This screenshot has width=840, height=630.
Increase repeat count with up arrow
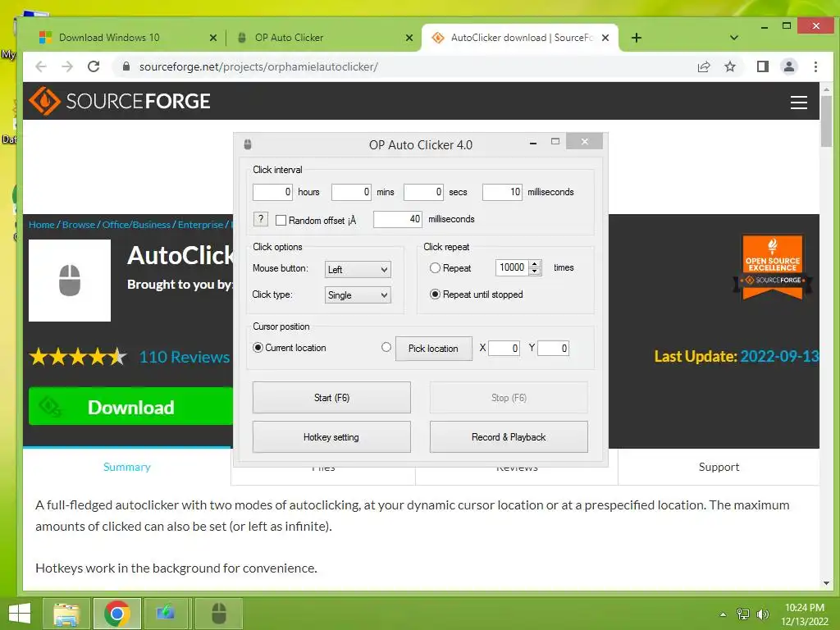(x=535, y=263)
